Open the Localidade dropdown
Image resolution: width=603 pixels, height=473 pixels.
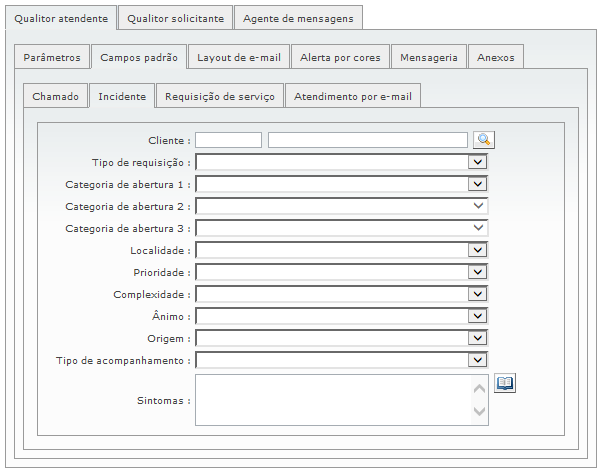341,250
